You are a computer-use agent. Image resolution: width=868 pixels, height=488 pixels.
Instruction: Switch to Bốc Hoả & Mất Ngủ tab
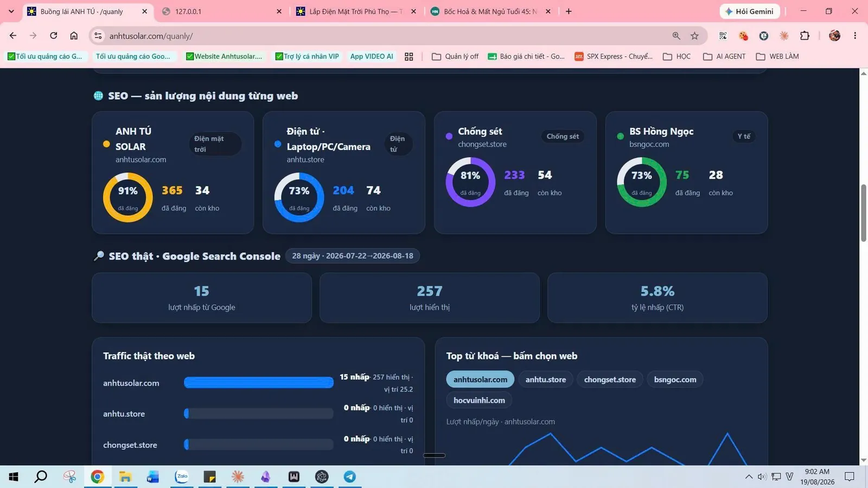[x=490, y=11]
